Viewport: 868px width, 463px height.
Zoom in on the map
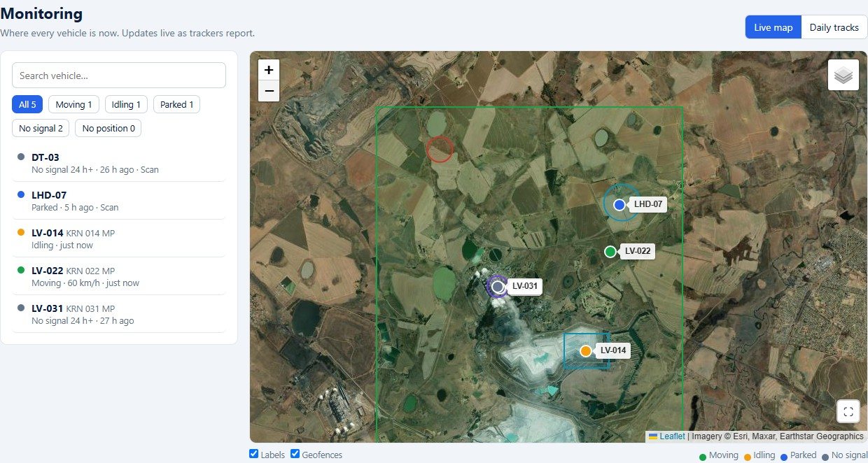pyautogui.click(x=269, y=70)
